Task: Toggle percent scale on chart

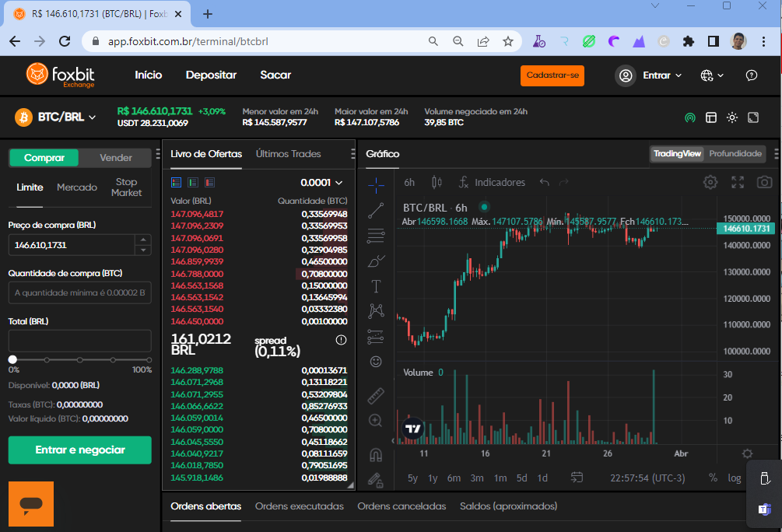Action: 714,478
